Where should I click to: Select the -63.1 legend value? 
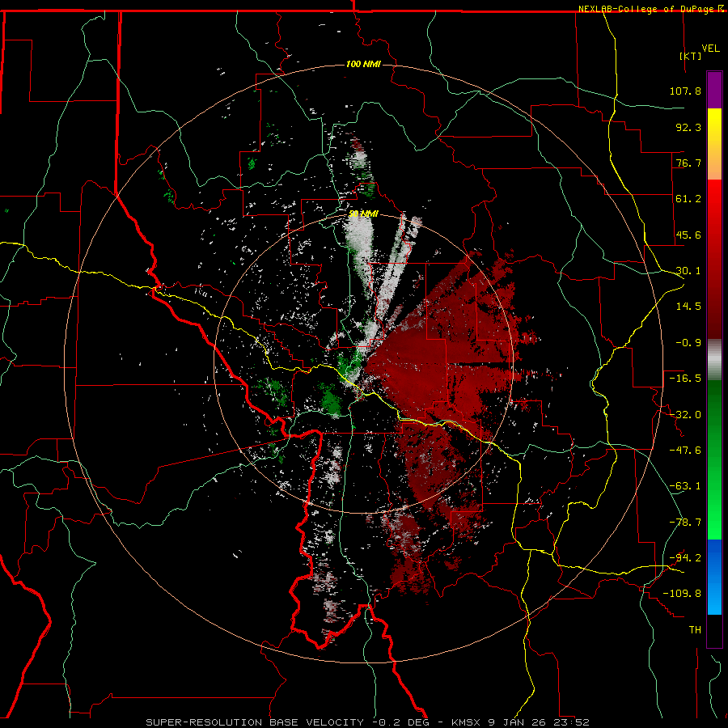click(x=685, y=486)
